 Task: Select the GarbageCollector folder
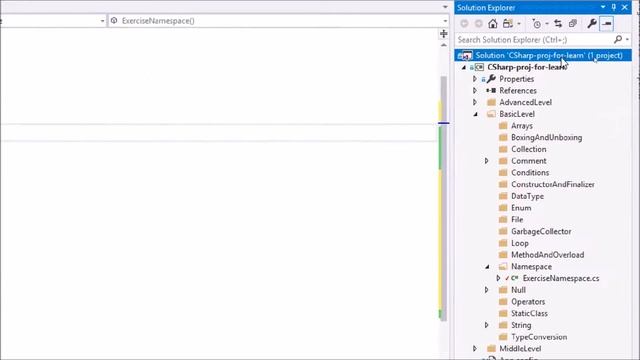pos(541,231)
